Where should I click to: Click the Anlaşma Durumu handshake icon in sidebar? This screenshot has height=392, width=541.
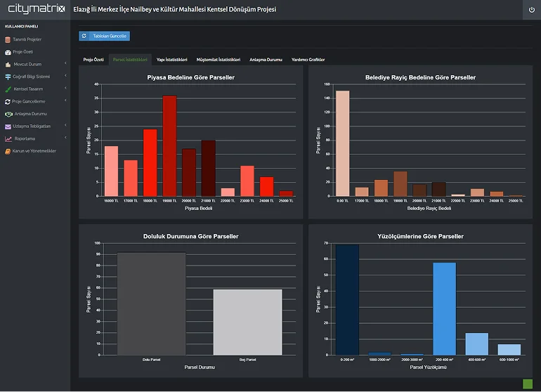8,114
